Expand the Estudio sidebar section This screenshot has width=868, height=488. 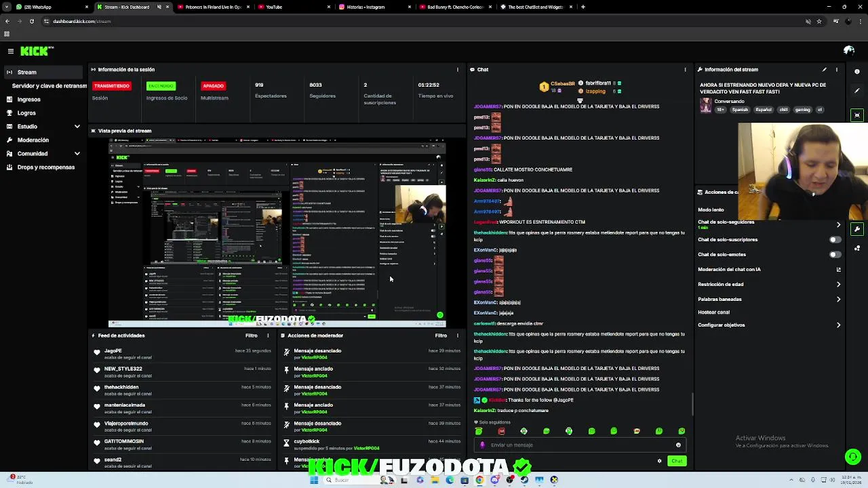coord(77,126)
